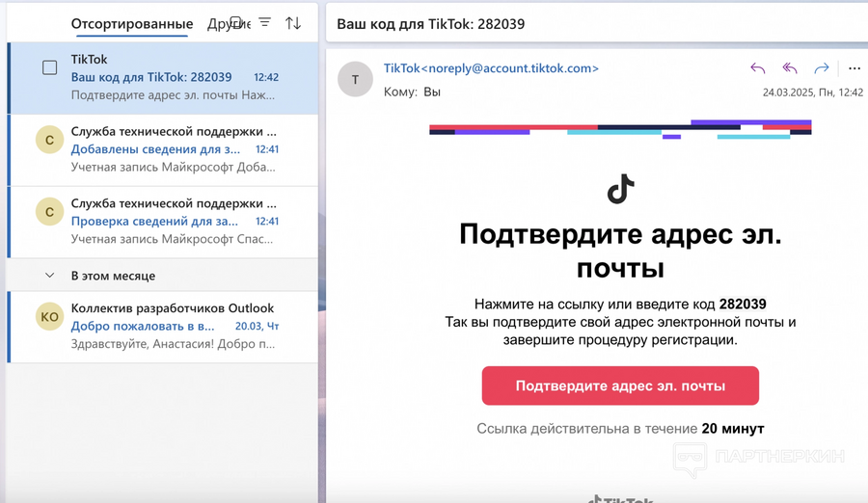The width and height of the screenshot is (868, 503).
Task: Open the more actions ellipsis menu
Action: (x=854, y=68)
